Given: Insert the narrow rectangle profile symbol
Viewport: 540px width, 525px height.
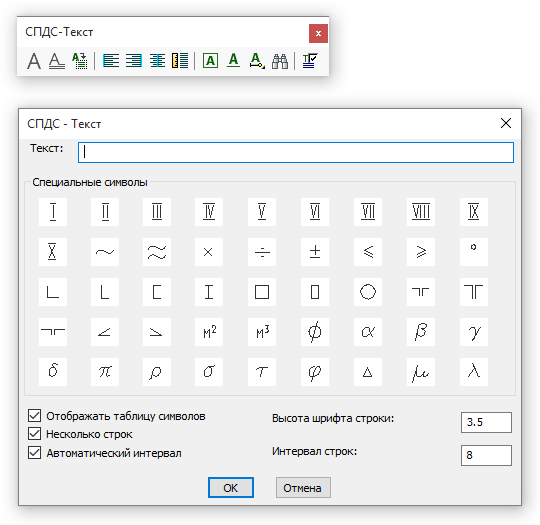Looking at the screenshot, I should (x=315, y=292).
